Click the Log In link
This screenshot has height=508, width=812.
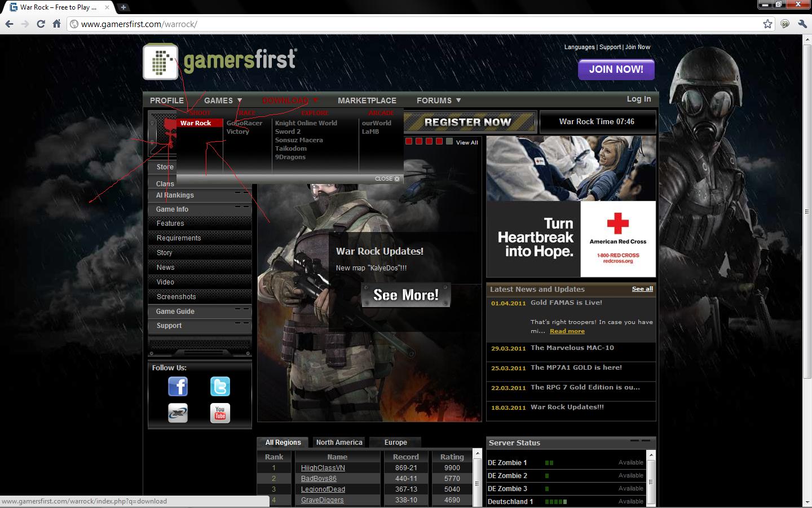(x=639, y=99)
